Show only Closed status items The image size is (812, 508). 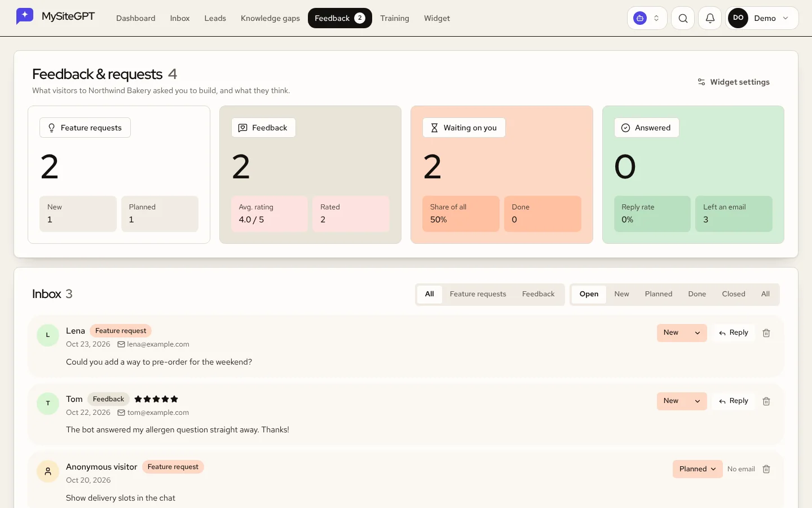click(734, 294)
